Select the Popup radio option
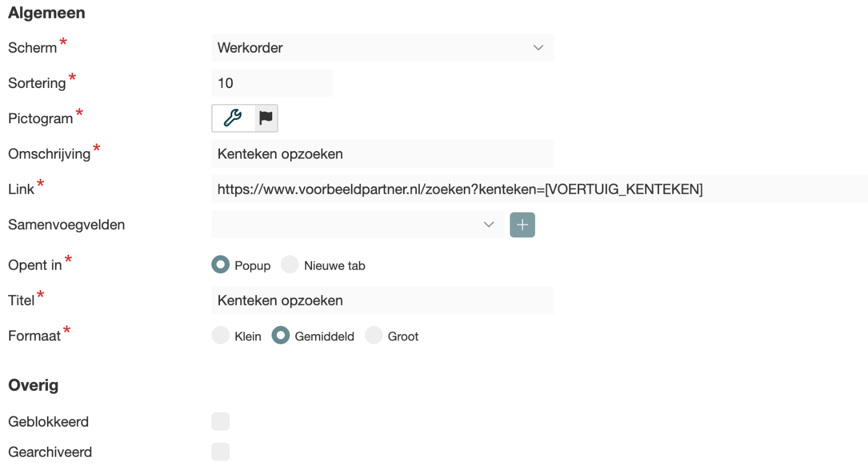The width and height of the screenshot is (868, 470). (221, 265)
